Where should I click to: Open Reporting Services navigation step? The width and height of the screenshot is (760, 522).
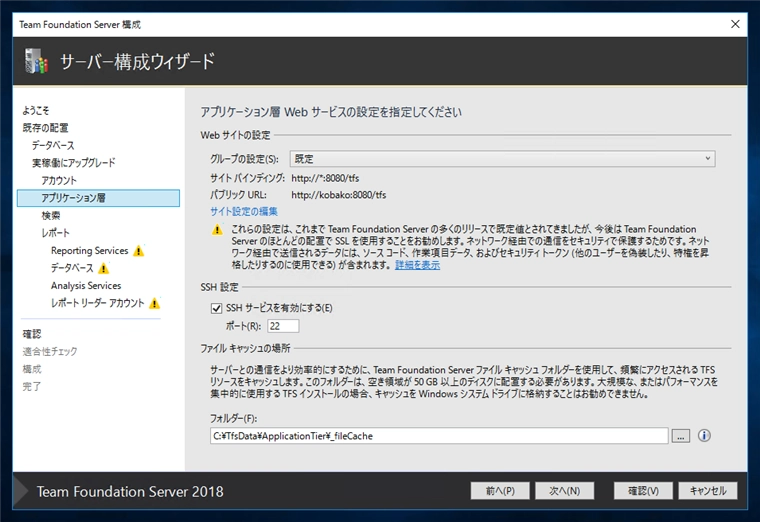tap(90, 251)
